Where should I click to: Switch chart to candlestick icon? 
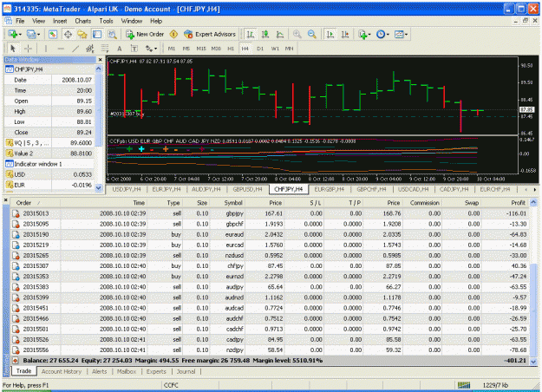tap(265, 34)
